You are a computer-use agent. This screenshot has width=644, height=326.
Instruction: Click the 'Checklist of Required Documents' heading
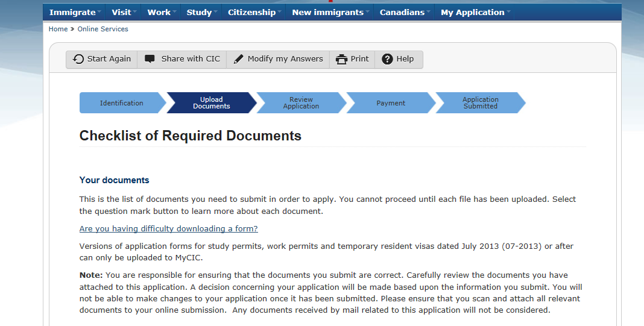click(x=190, y=136)
